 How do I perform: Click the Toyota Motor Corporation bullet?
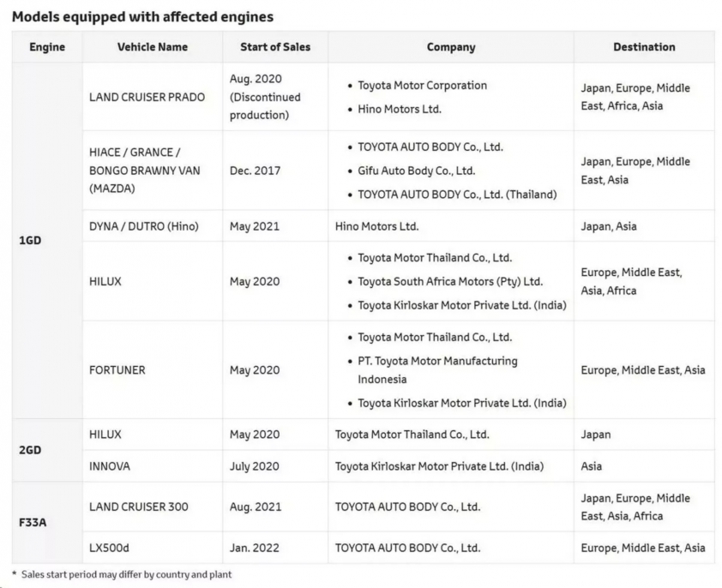(x=422, y=86)
